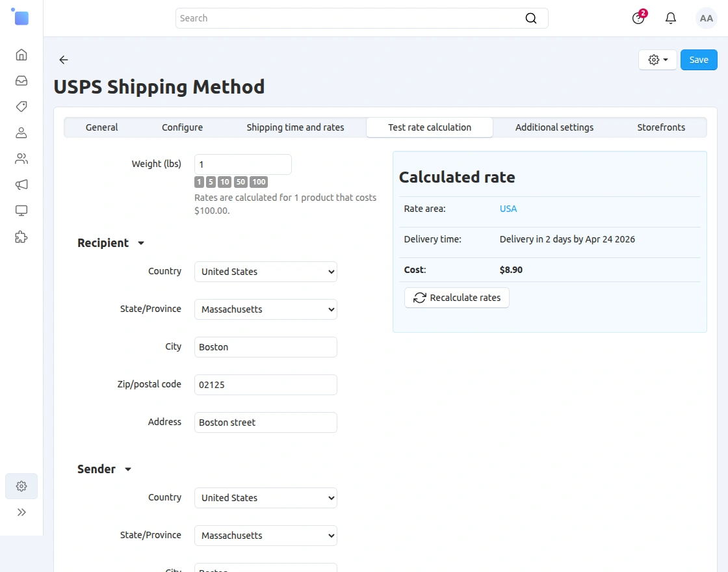Open Recipient Country dropdown
This screenshot has width=728, height=572.
[x=266, y=272]
